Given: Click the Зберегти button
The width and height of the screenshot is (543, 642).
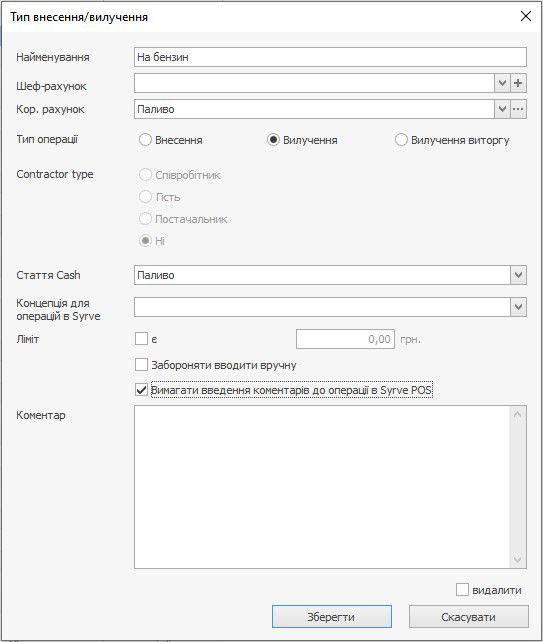Looking at the screenshot, I should point(332,617).
